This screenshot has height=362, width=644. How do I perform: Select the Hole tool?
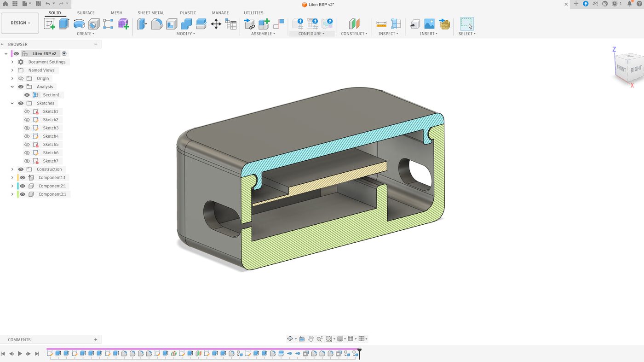click(94, 24)
